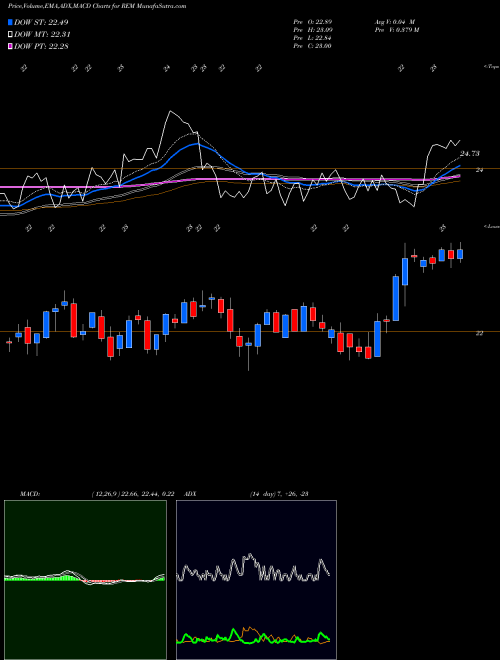The height and width of the screenshot is (660, 500).
Task: Click the 22 axis level label on candlestick chart
Action: [479, 333]
